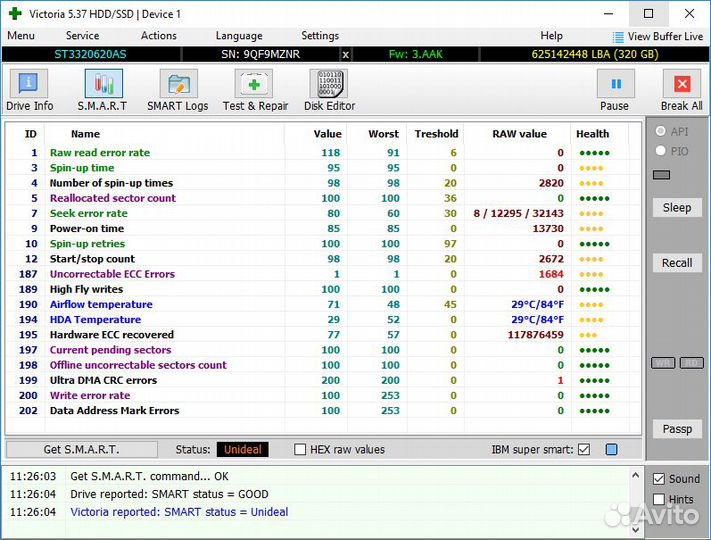Select the Uncorrectable ECC Errors row

click(112, 274)
